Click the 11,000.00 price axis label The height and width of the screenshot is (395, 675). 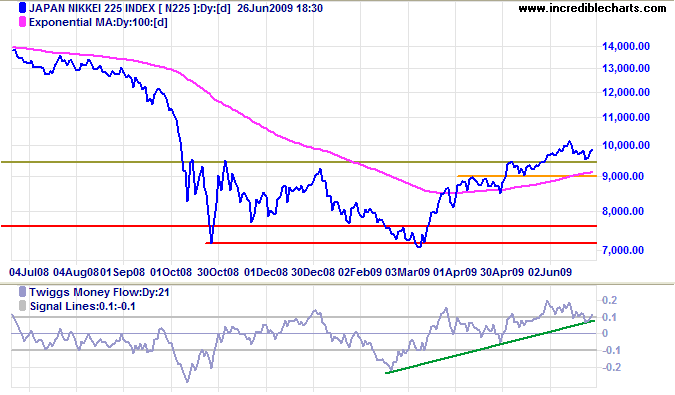[625, 117]
